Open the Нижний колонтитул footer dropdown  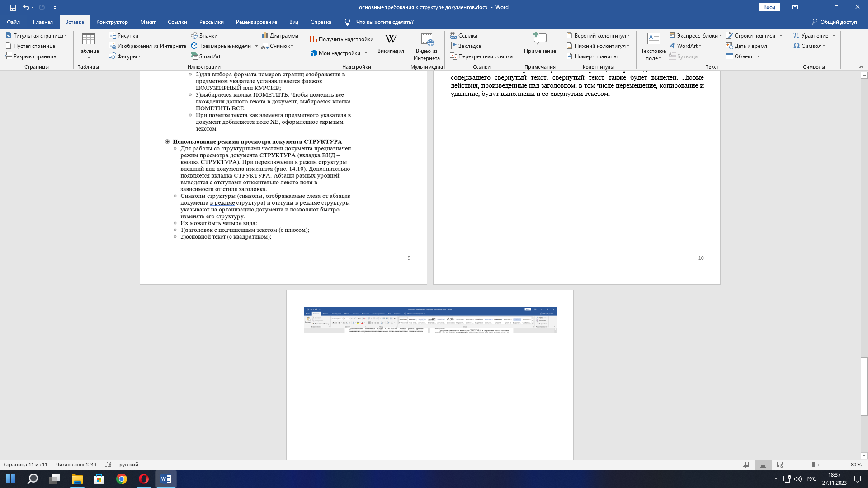598,46
